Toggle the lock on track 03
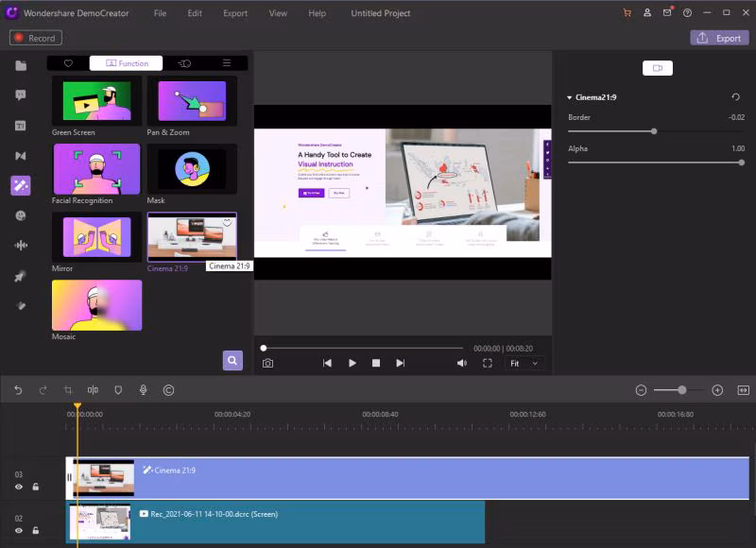This screenshot has height=548, width=756. pyautogui.click(x=36, y=487)
